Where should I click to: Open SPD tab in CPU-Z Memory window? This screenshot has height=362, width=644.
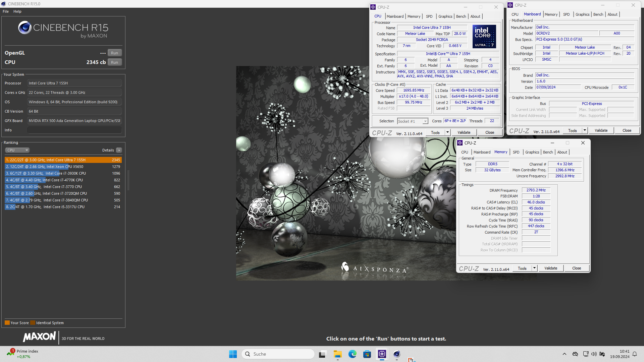tap(516, 152)
